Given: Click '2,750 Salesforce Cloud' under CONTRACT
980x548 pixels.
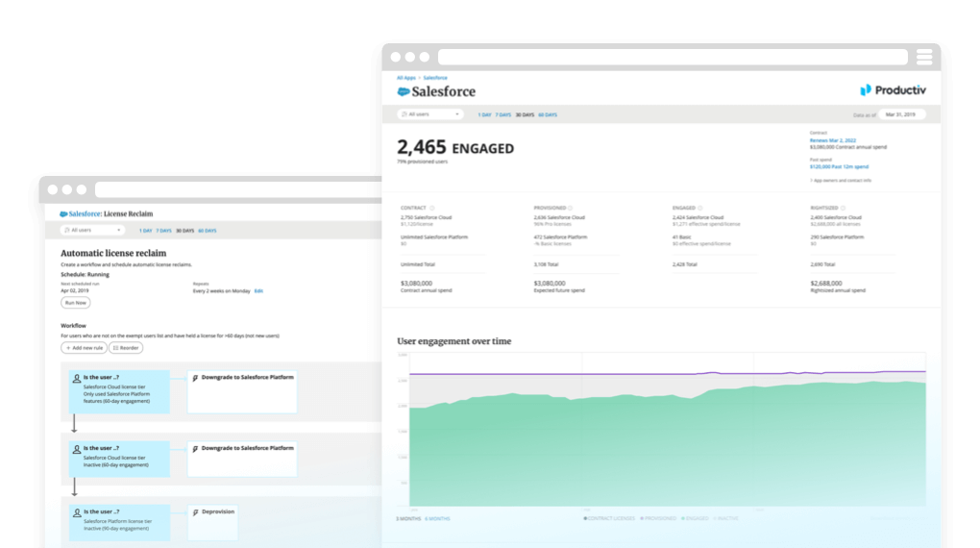Looking at the screenshot, I should (427, 217).
